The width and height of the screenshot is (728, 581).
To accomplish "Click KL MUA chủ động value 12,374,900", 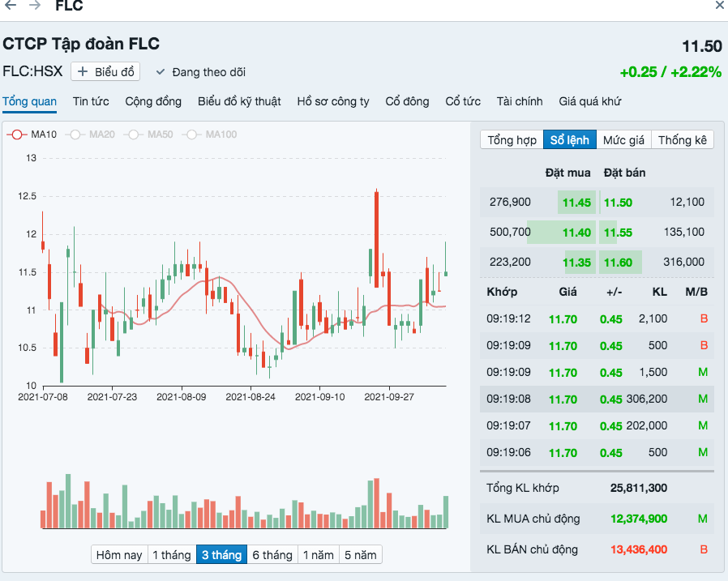I will pyautogui.click(x=639, y=519).
